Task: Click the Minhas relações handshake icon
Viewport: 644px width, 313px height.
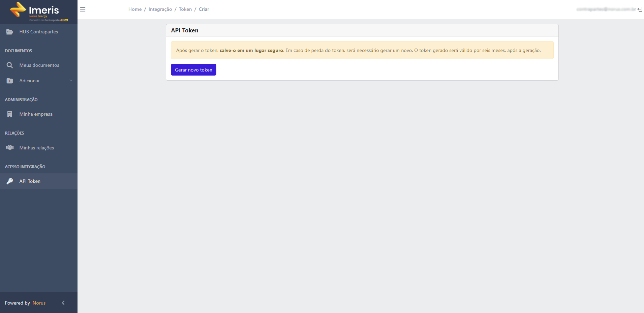Action: pos(10,147)
